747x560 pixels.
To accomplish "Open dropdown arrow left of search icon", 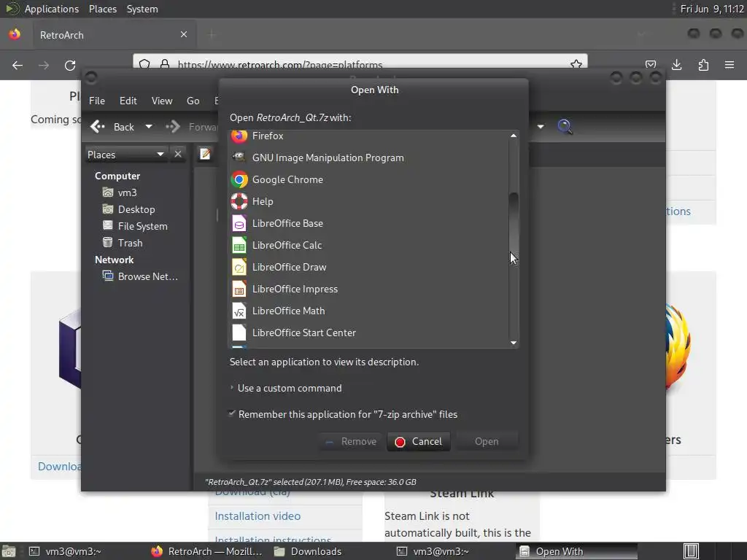I will click(541, 127).
